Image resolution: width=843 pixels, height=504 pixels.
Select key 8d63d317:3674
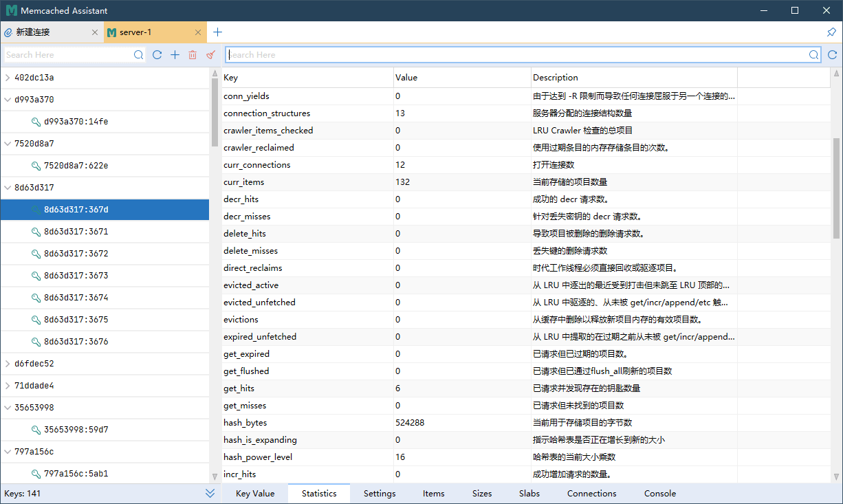[x=105, y=298]
